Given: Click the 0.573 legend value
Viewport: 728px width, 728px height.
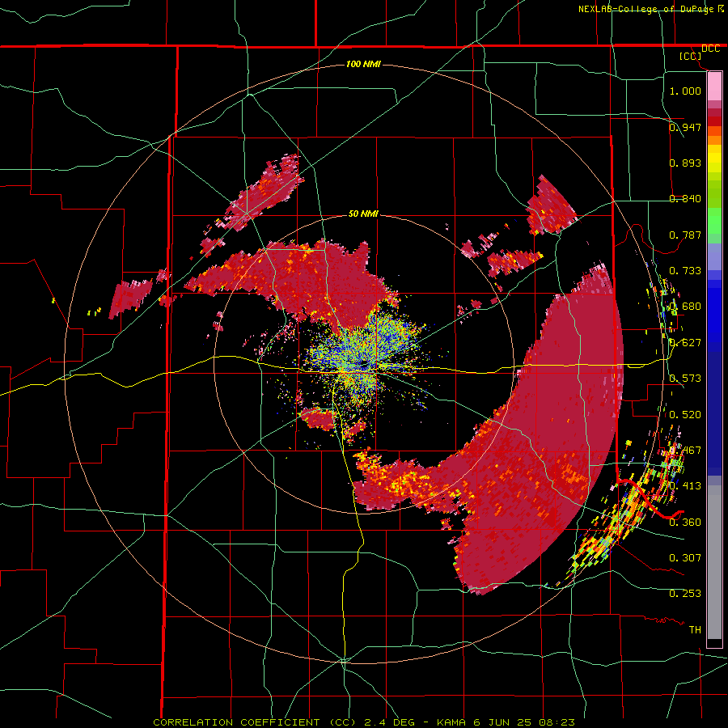Looking at the screenshot, I should coord(685,378).
